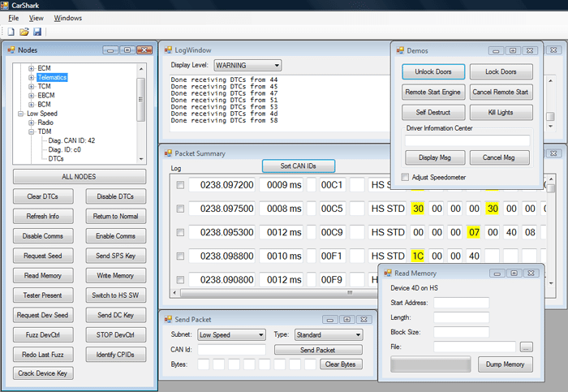Click the Open folder toolbar icon
568x392 pixels.
pos(24,32)
